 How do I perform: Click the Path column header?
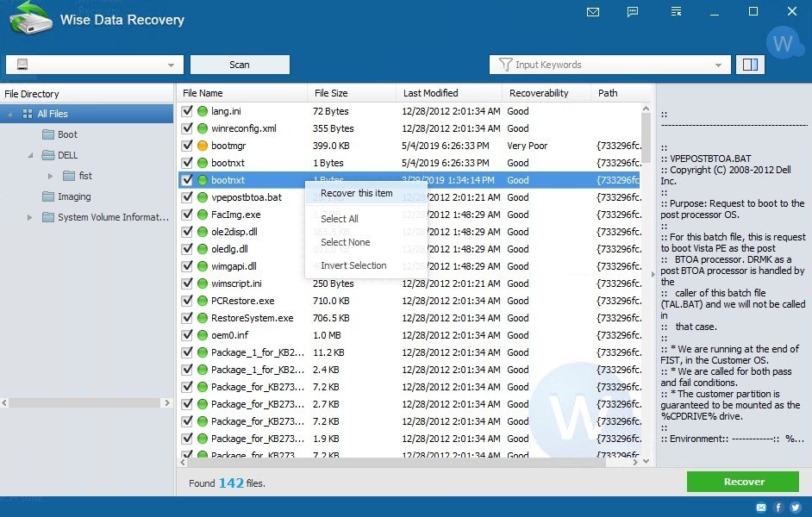click(621, 93)
